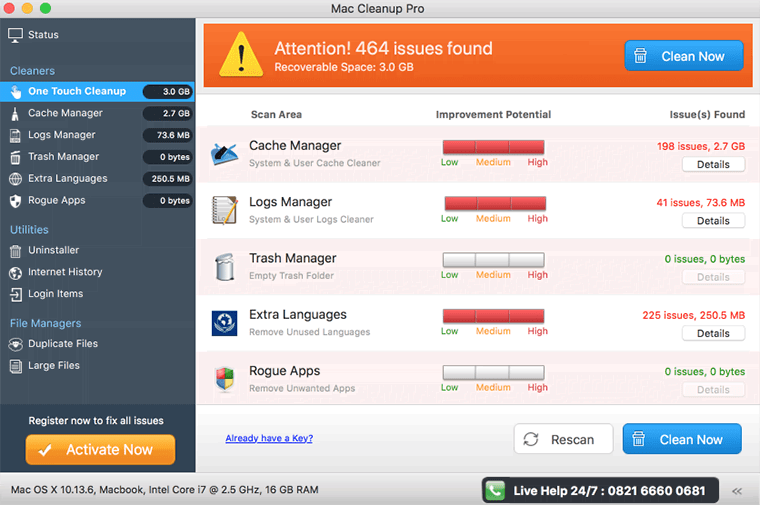Image resolution: width=760 pixels, height=505 pixels.
Task: Click the 73.6 MB size badge in sidebar
Action: [168, 135]
